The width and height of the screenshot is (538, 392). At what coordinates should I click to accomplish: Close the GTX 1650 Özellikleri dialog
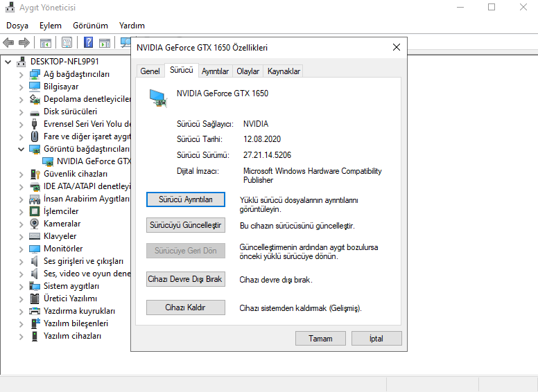[397, 47]
